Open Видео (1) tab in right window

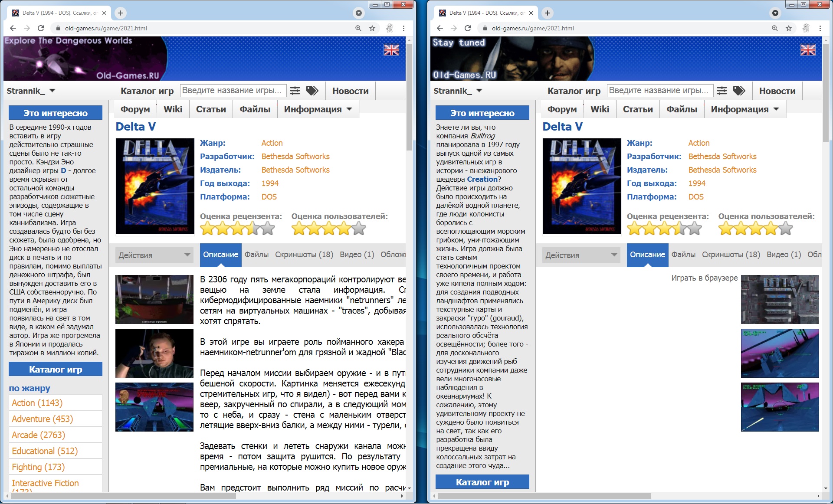pyautogui.click(x=784, y=255)
